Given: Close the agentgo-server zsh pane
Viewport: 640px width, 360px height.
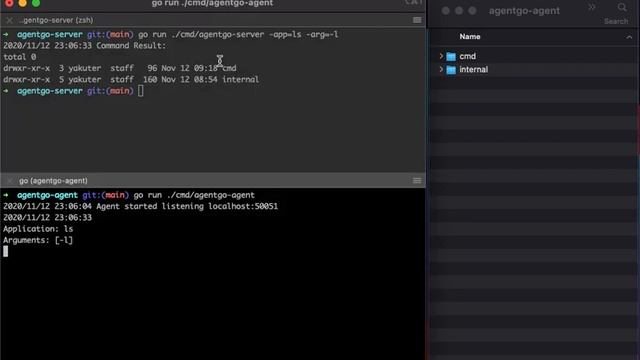Looking at the screenshot, I should (9, 20).
